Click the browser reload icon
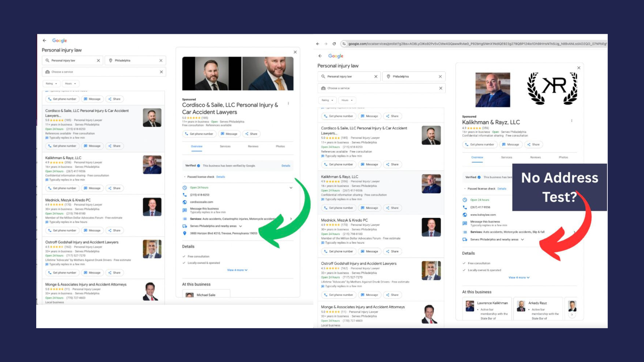This screenshot has height=362, width=644. click(334, 44)
